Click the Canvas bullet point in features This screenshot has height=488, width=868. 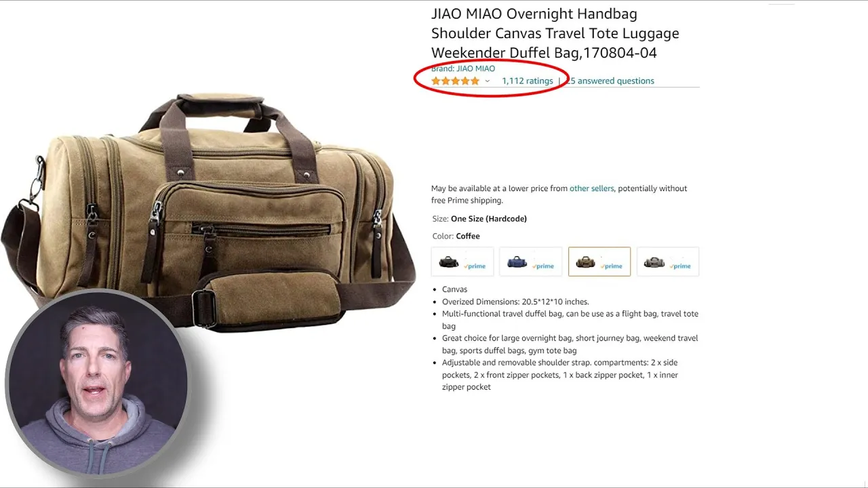[454, 289]
